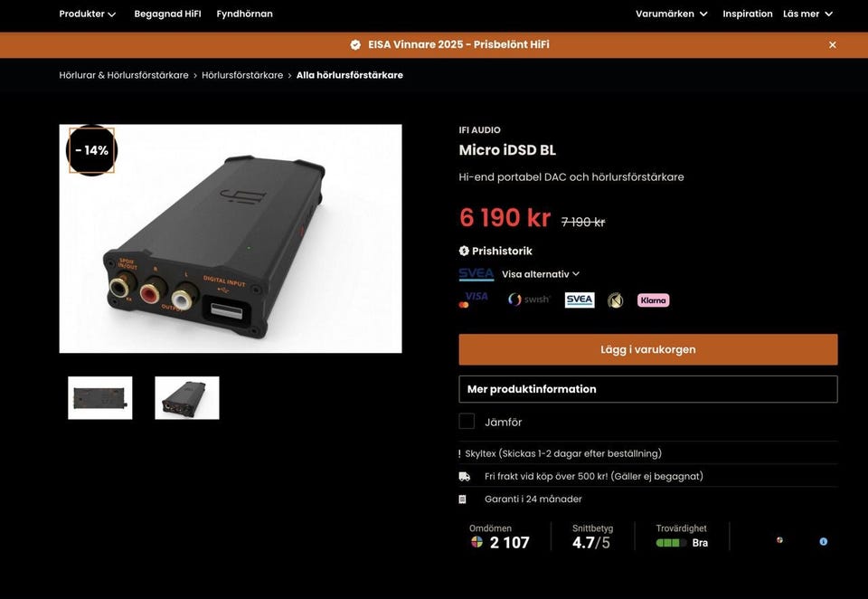Screen dimensions: 868x599
Task: Click the gold round payment badge icon
Action: [616, 300]
